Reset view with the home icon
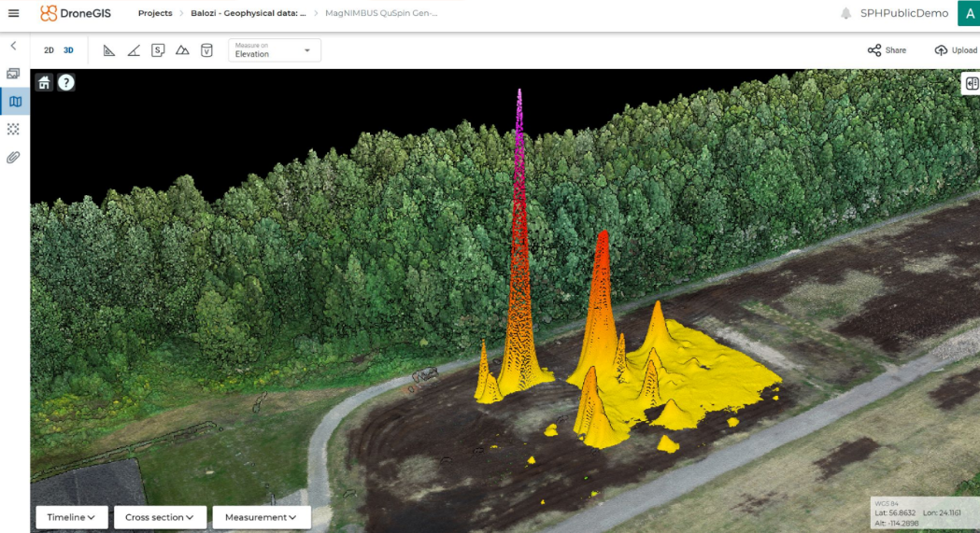The image size is (980, 533). tap(44, 82)
